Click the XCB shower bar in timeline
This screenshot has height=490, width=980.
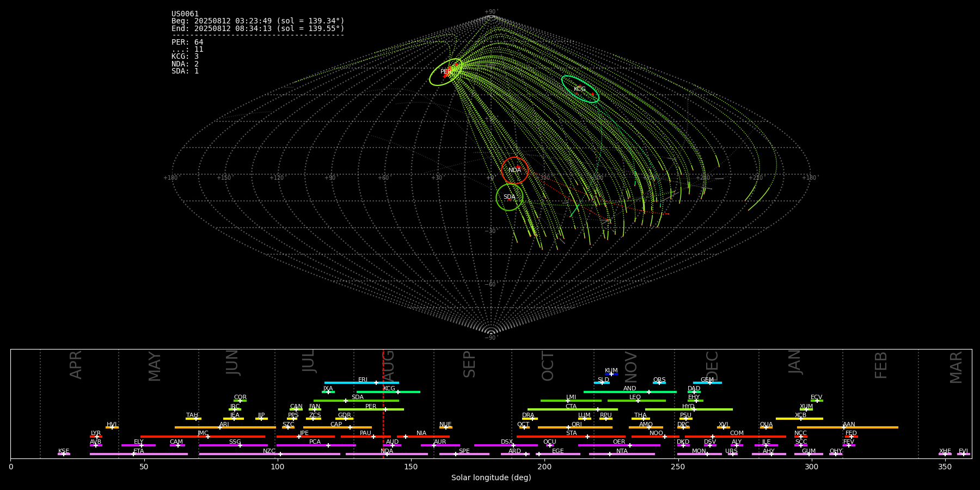point(799,419)
